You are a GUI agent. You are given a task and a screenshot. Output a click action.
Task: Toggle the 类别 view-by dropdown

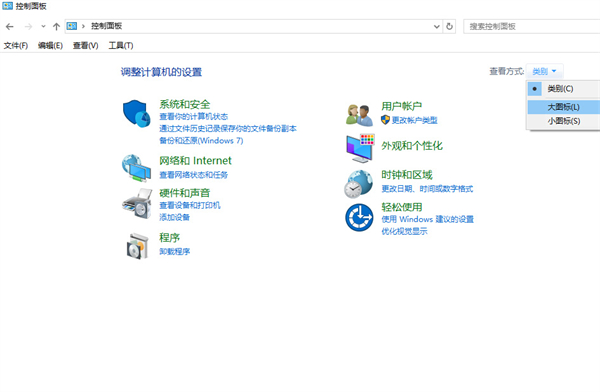pos(544,71)
